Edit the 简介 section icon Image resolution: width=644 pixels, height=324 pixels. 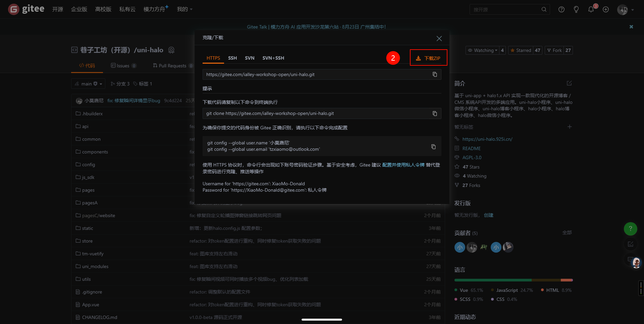569,83
